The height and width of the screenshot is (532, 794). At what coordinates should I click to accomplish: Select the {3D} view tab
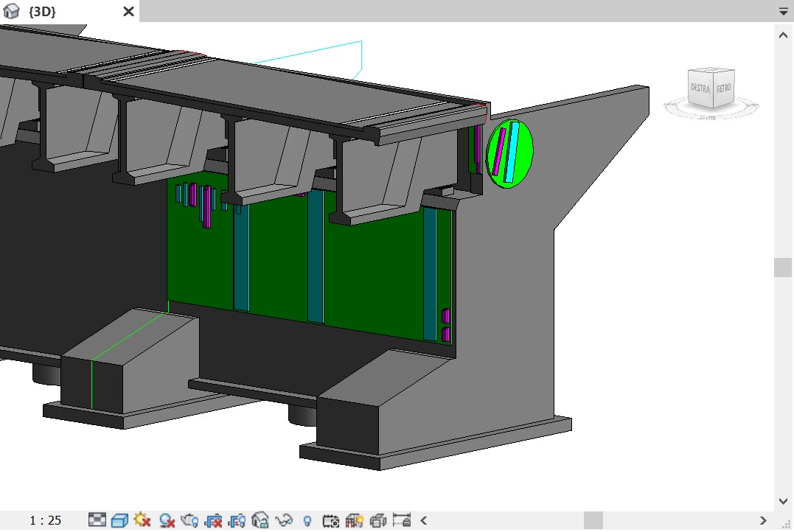point(42,12)
